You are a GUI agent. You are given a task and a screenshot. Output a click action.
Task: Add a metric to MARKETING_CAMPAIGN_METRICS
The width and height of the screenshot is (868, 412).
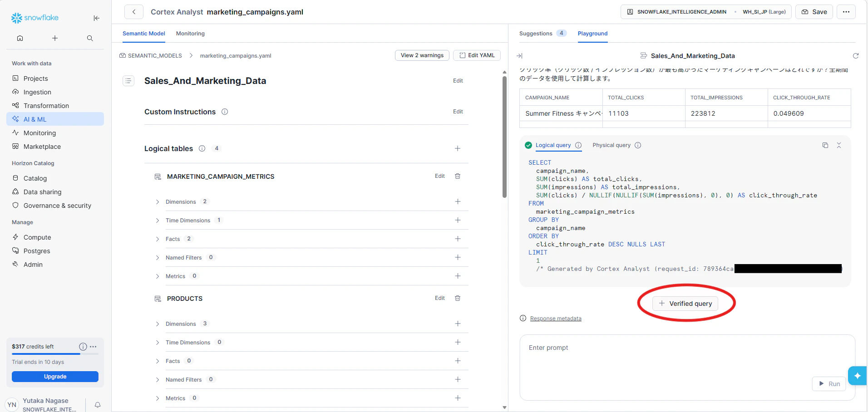pyautogui.click(x=458, y=276)
